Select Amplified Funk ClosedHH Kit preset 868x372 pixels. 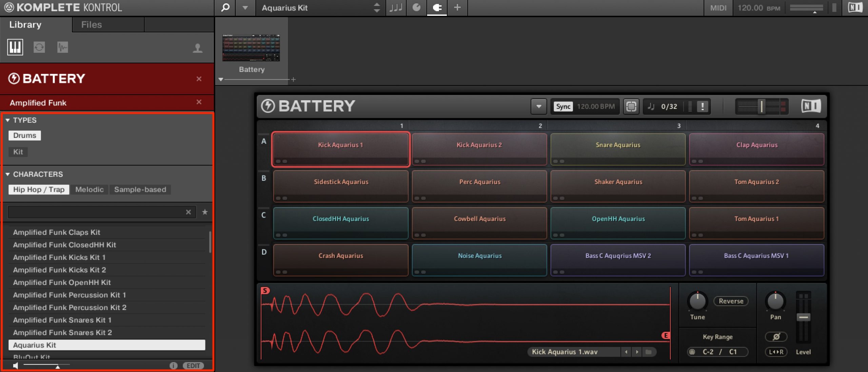click(107, 245)
